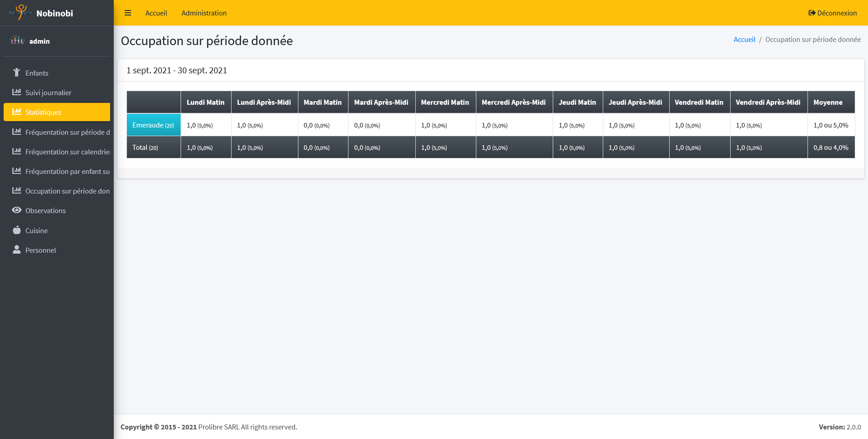Select the Emeraude (20) group cell
This screenshot has width=868, height=439.
(154, 125)
